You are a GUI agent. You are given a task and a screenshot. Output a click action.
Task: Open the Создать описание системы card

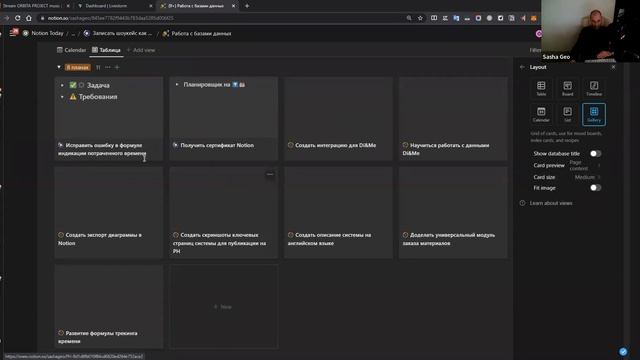click(x=338, y=212)
